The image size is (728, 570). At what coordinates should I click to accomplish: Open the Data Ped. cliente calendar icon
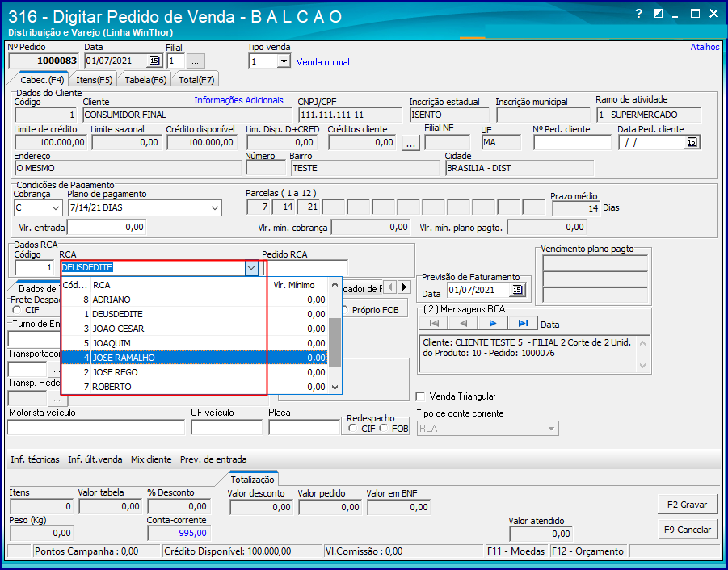click(692, 142)
